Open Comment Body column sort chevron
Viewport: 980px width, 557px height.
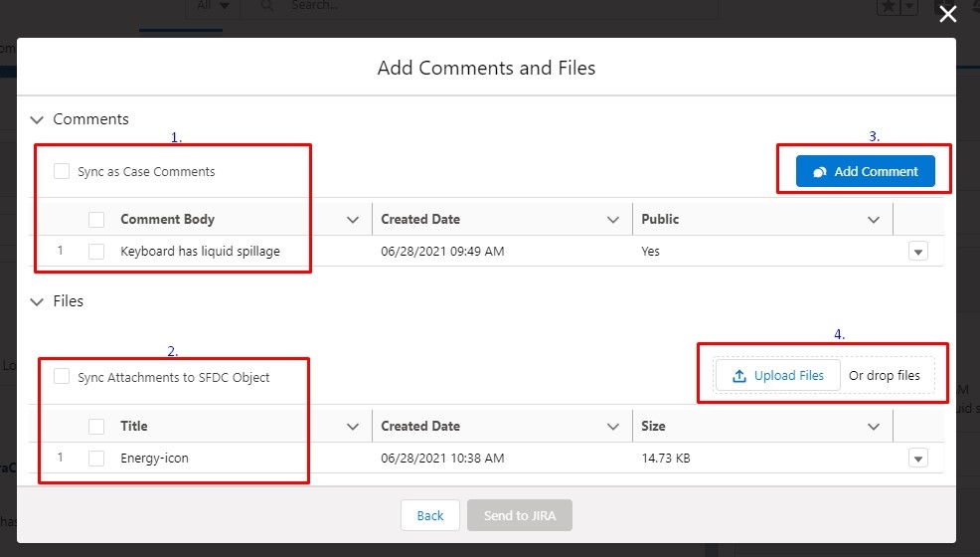(353, 220)
